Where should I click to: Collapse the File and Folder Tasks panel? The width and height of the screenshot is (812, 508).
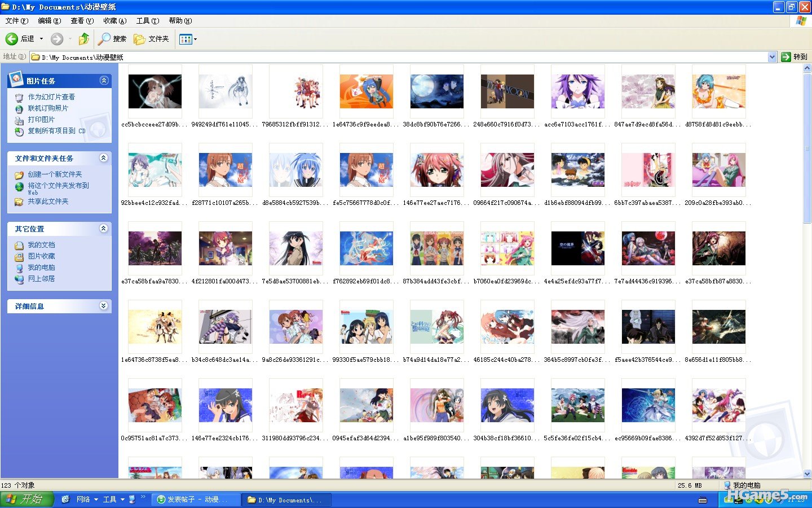point(104,158)
